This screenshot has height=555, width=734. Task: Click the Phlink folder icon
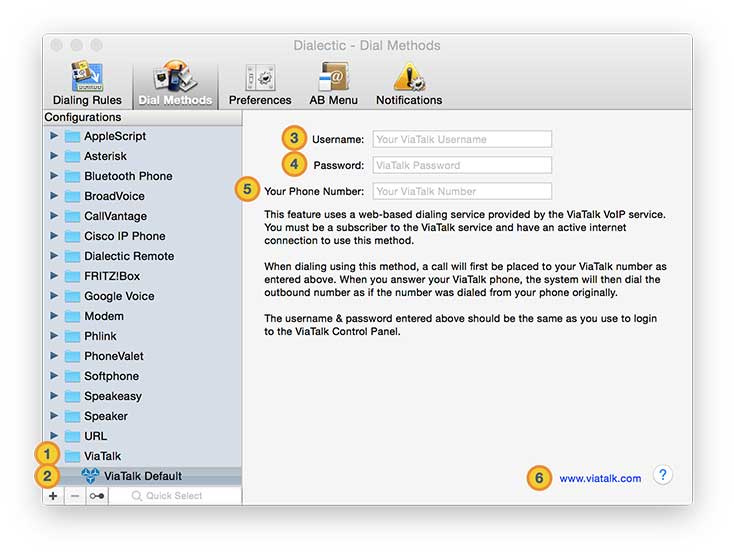[x=72, y=336]
